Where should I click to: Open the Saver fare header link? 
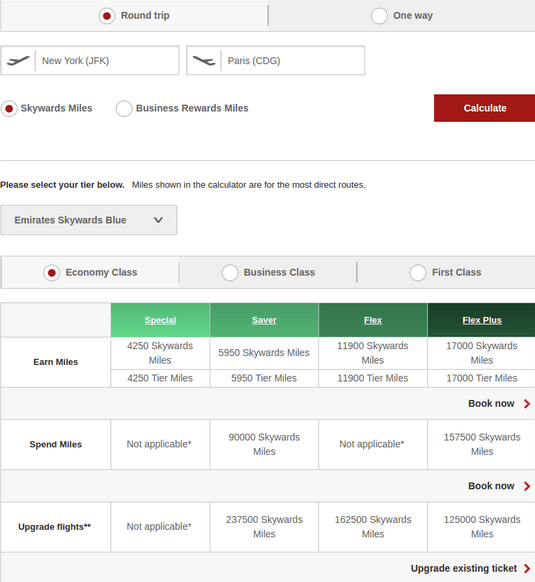click(x=264, y=320)
